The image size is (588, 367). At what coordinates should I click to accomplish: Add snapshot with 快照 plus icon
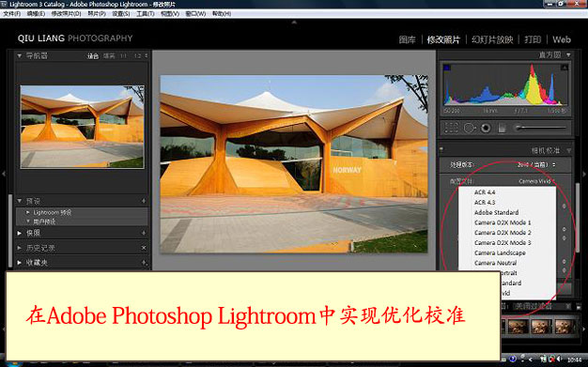[x=144, y=233]
